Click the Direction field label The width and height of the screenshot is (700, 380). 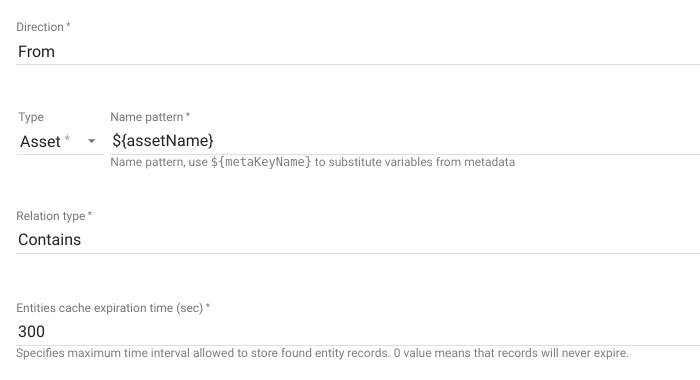pyautogui.click(x=40, y=27)
